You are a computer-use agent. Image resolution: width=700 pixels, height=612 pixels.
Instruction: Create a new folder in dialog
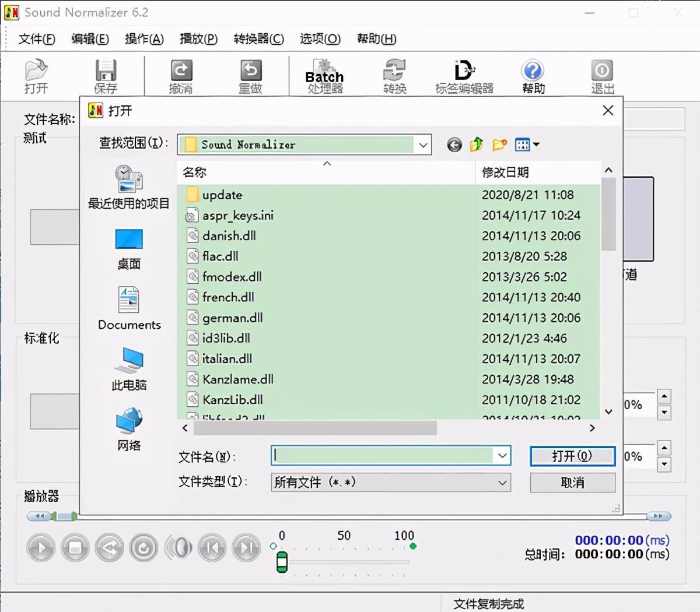(x=499, y=145)
